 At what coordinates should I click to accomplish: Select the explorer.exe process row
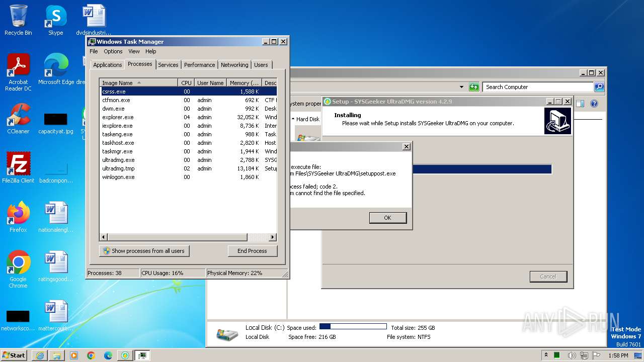click(x=188, y=117)
